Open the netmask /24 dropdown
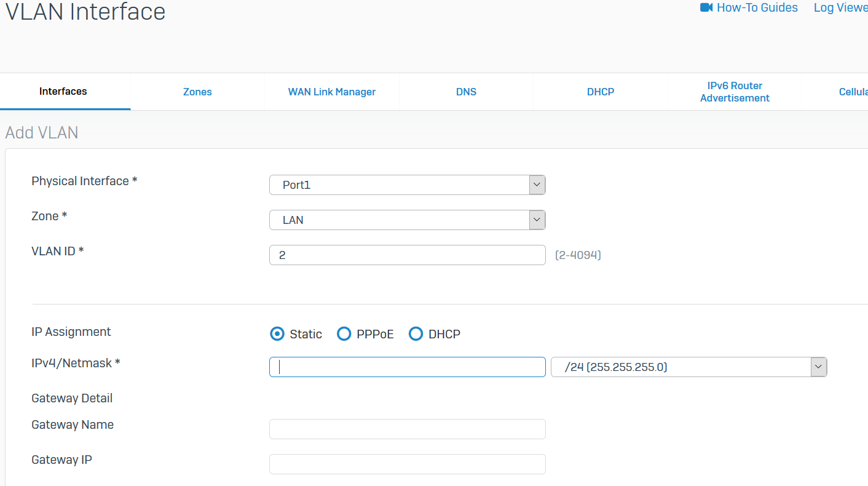The image size is (868, 486). tap(688, 367)
